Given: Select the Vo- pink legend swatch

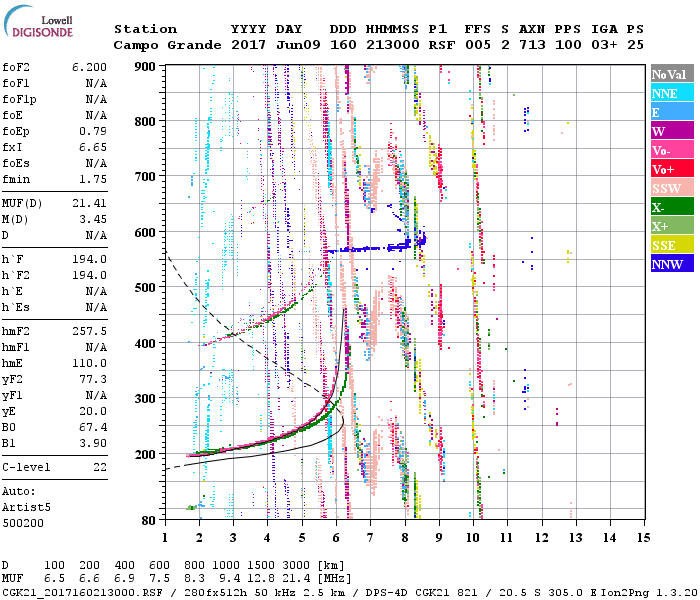Looking at the screenshot, I should [672, 150].
